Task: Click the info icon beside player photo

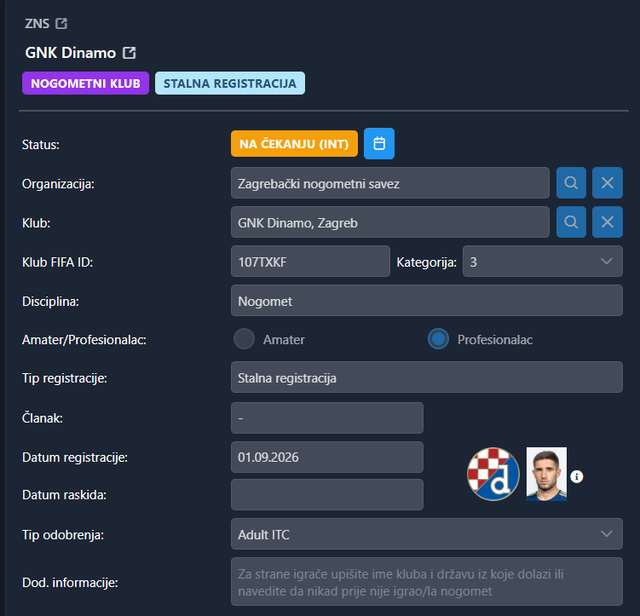Action: tap(576, 476)
